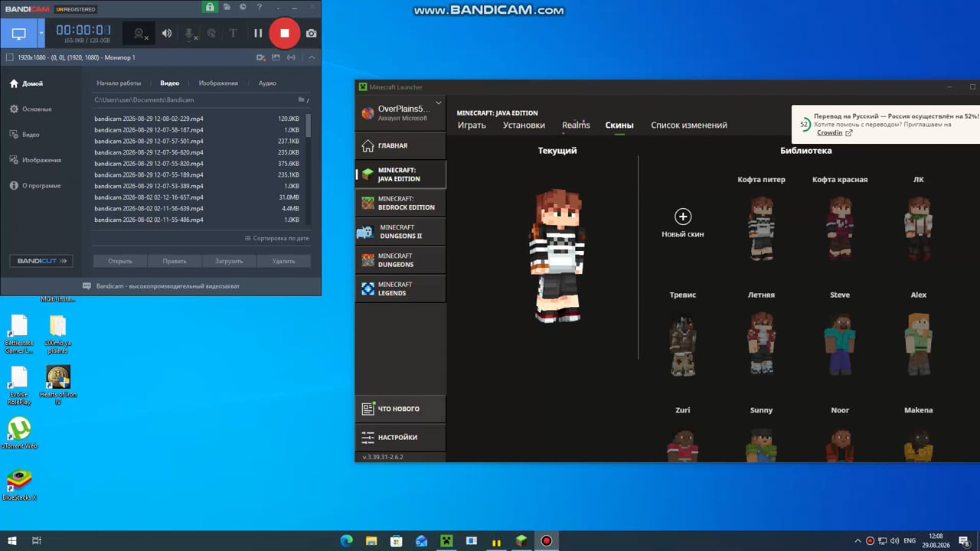
Task: Toggle mouse cursor effects in Bandicam
Action: (211, 33)
